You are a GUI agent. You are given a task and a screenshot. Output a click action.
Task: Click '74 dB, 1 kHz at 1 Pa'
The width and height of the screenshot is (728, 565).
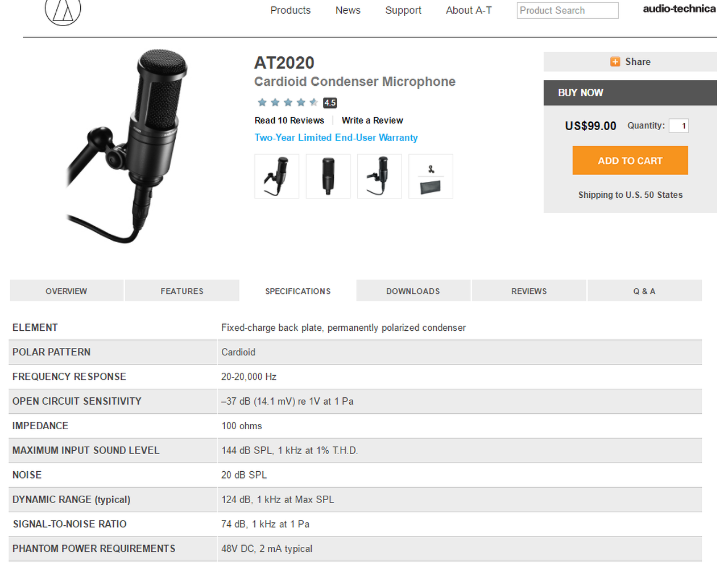[266, 524]
